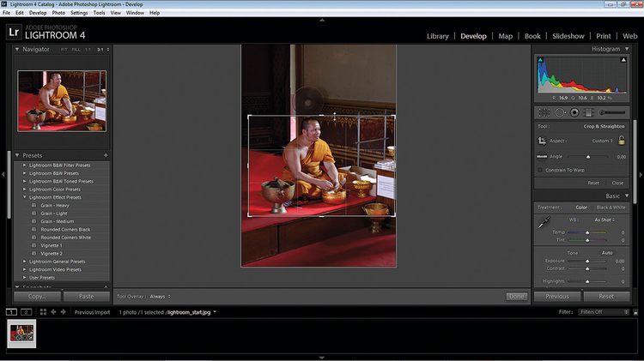Set navigator zoom to FIT
This screenshot has width=644, height=361.
(64, 50)
